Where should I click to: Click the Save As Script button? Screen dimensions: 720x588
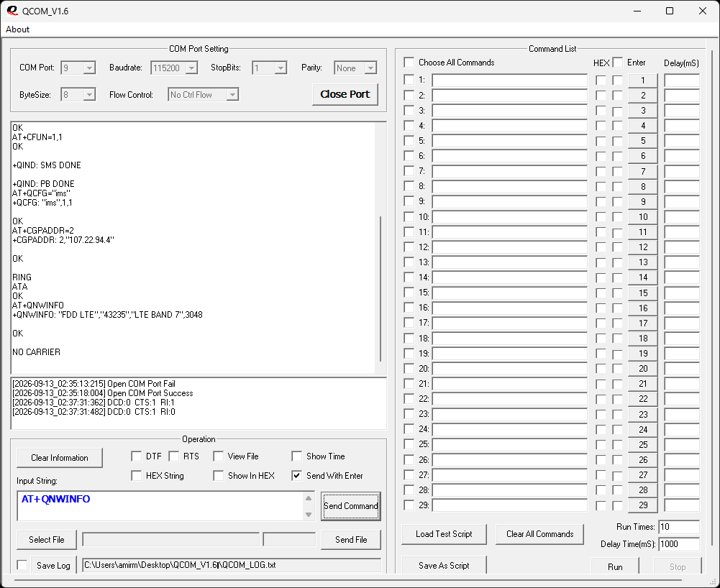444,566
